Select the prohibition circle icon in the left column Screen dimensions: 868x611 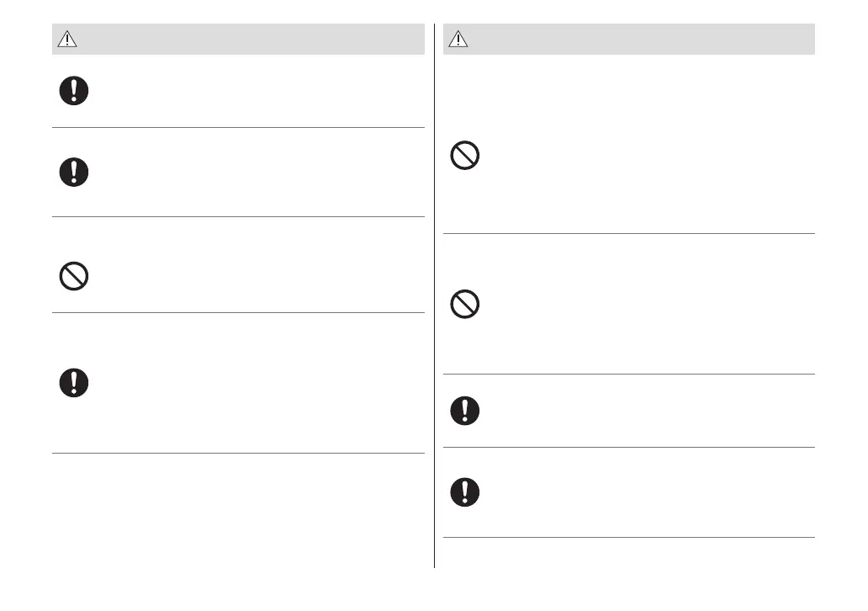[x=74, y=276]
